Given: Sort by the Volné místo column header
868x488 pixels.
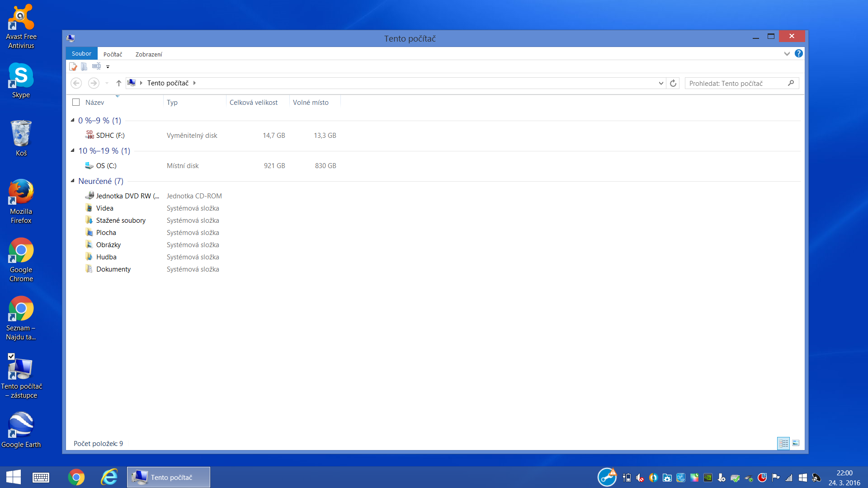Looking at the screenshot, I should click(x=311, y=103).
